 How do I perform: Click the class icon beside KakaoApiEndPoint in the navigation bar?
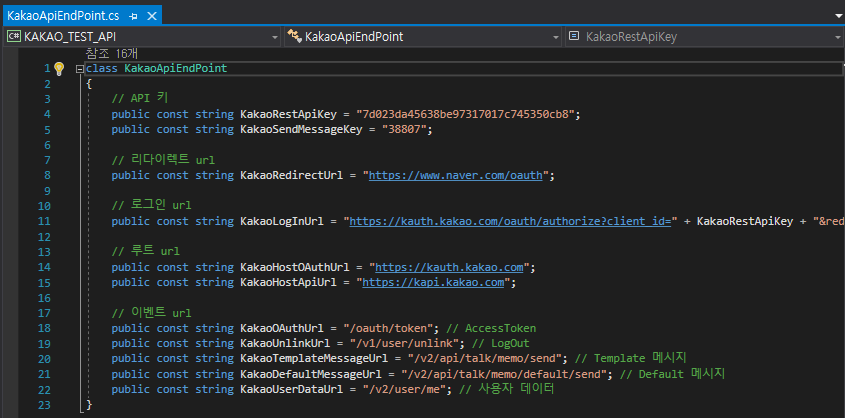point(294,37)
